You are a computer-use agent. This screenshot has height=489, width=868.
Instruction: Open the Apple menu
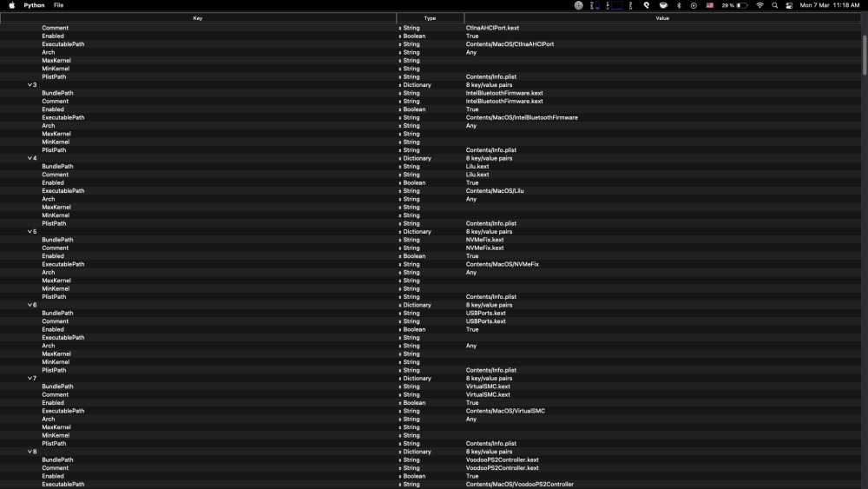tap(11, 5)
